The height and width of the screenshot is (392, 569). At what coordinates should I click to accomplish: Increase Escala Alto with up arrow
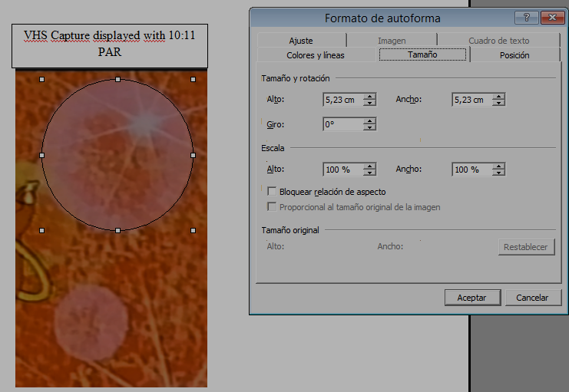click(370, 166)
